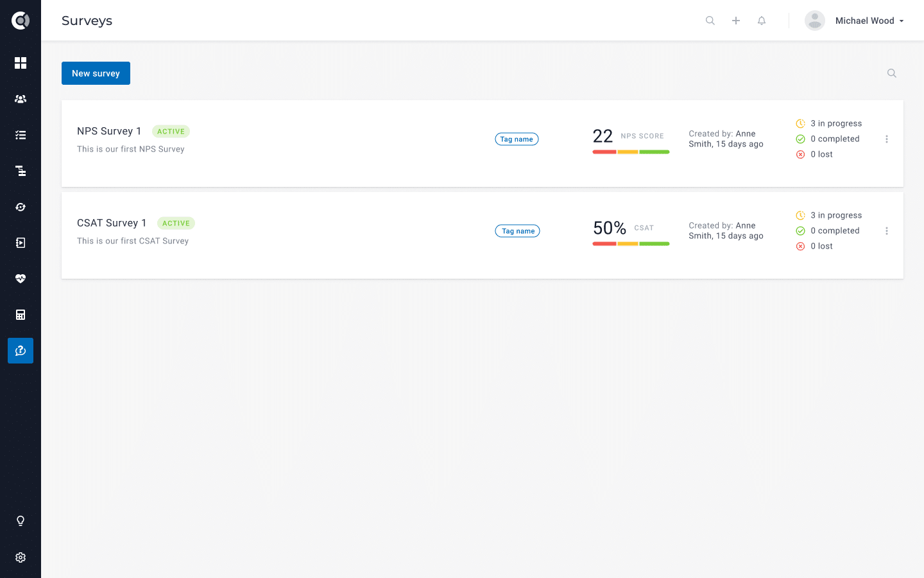The image size is (924, 578).
Task: Open the NPS Survey 1 link
Action: click(109, 131)
